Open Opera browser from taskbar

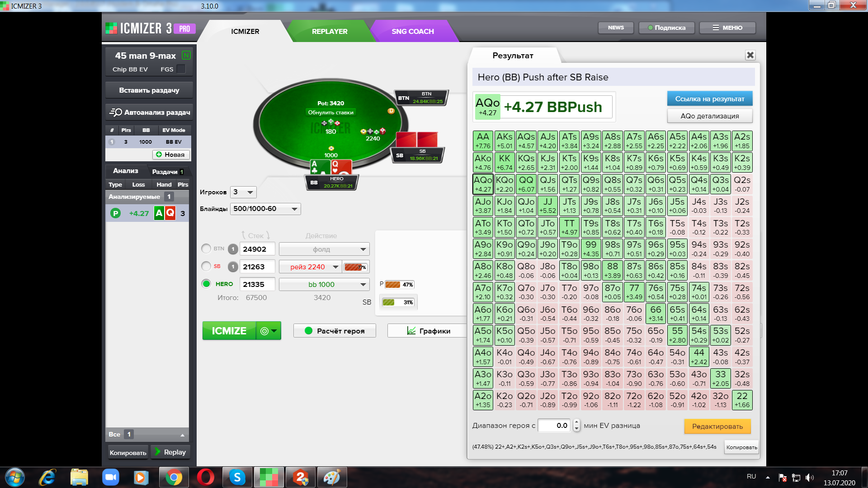point(205,477)
